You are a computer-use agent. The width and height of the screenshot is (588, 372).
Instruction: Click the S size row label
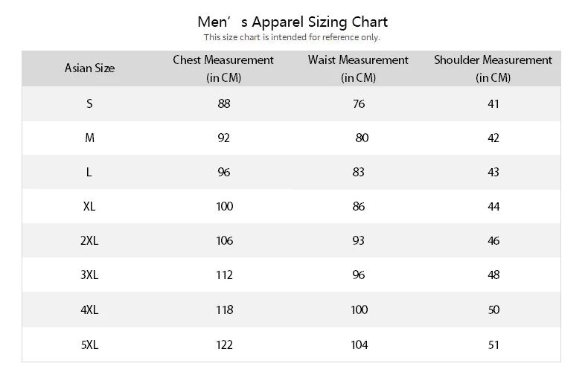tap(89, 103)
